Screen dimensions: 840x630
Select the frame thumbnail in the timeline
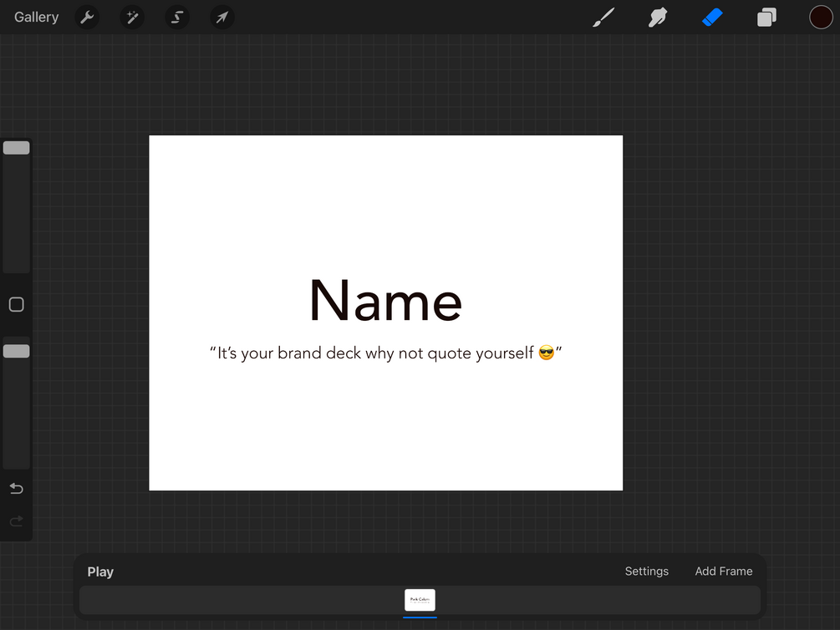420,600
